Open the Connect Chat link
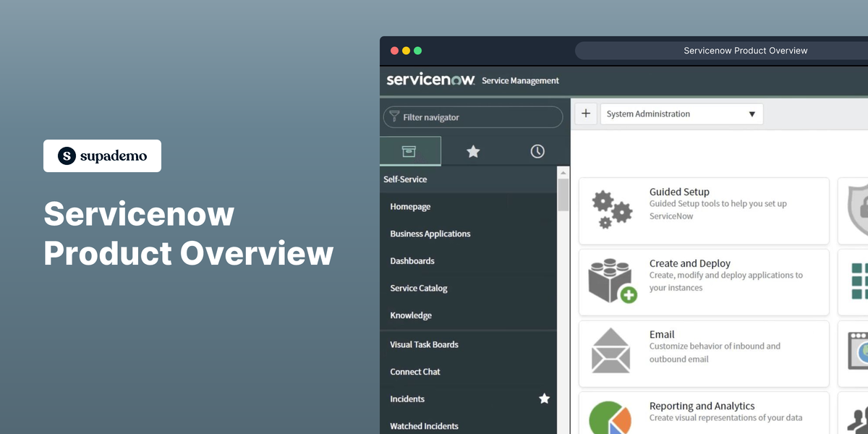Viewport: 868px width, 434px height. pos(415,372)
